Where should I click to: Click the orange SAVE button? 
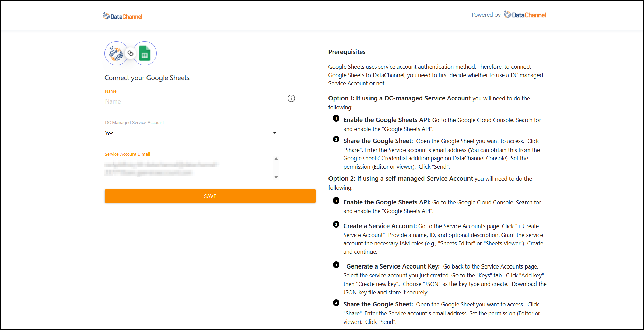[210, 196]
